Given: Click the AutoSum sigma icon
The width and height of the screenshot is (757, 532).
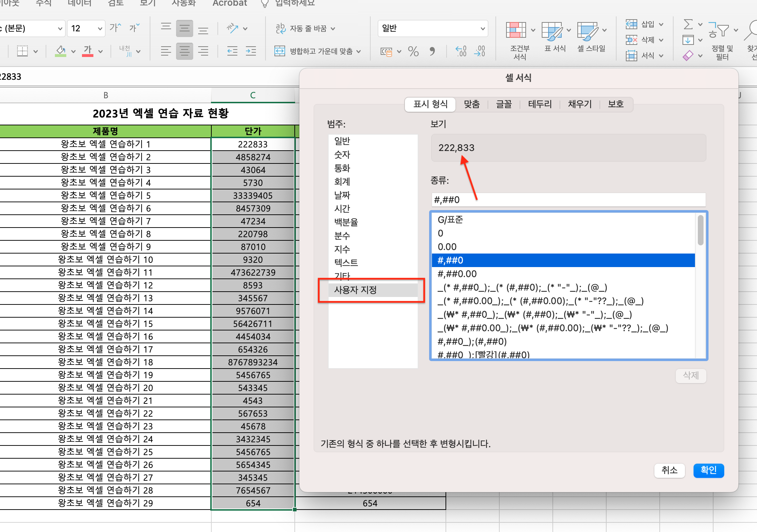Looking at the screenshot, I should point(688,25).
